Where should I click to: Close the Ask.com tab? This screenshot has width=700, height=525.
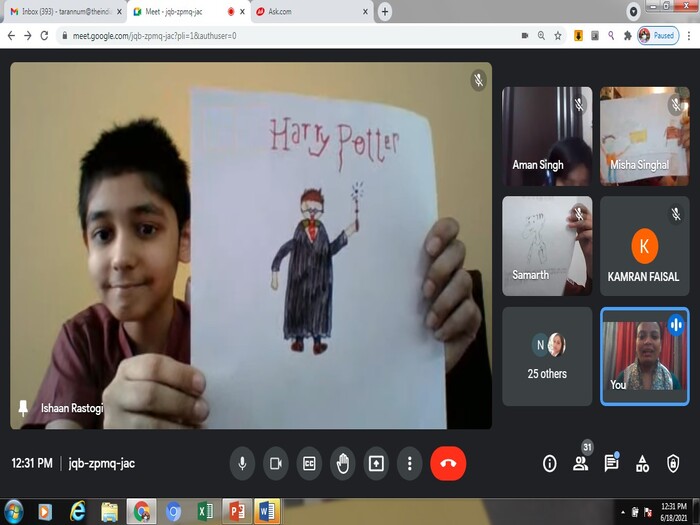[365, 12]
